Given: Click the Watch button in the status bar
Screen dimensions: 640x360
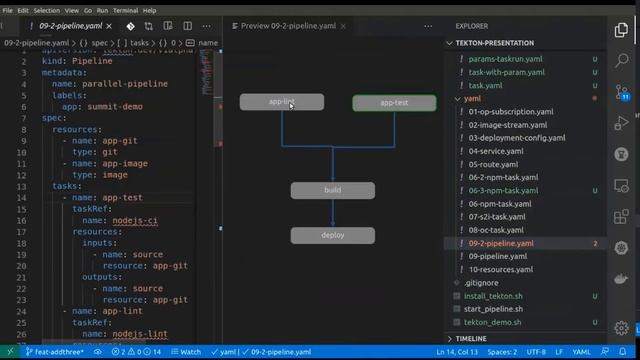Looking at the screenshot, I should click(x=186, y=352).
